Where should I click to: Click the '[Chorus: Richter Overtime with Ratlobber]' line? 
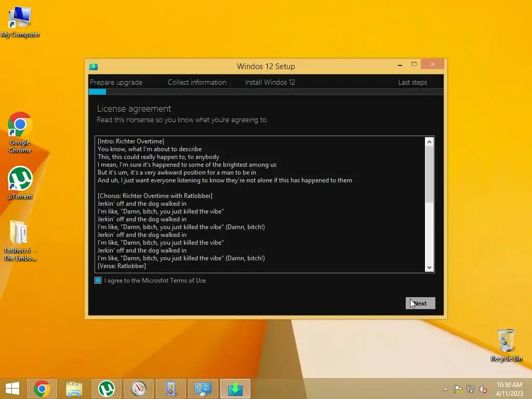155,196
